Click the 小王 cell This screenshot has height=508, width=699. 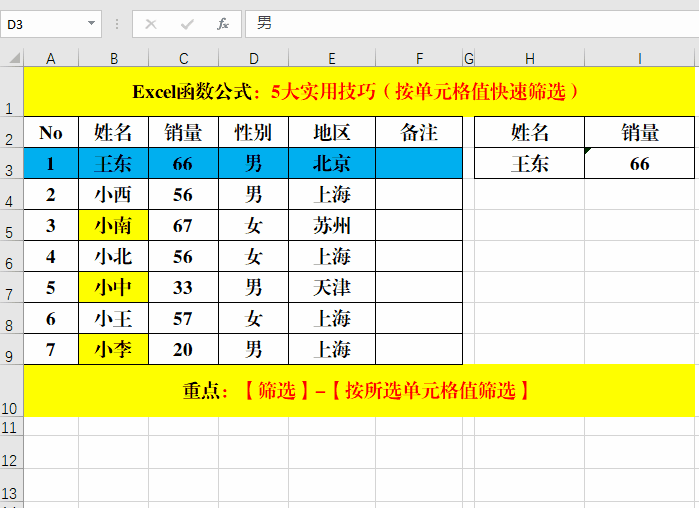pos(114,318)
